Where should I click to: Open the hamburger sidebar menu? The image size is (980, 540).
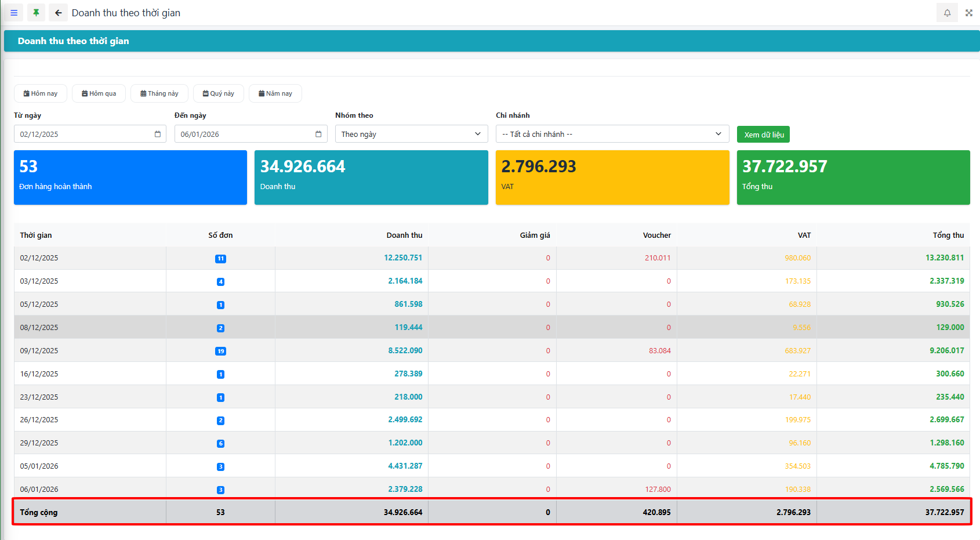pos(14,13)
